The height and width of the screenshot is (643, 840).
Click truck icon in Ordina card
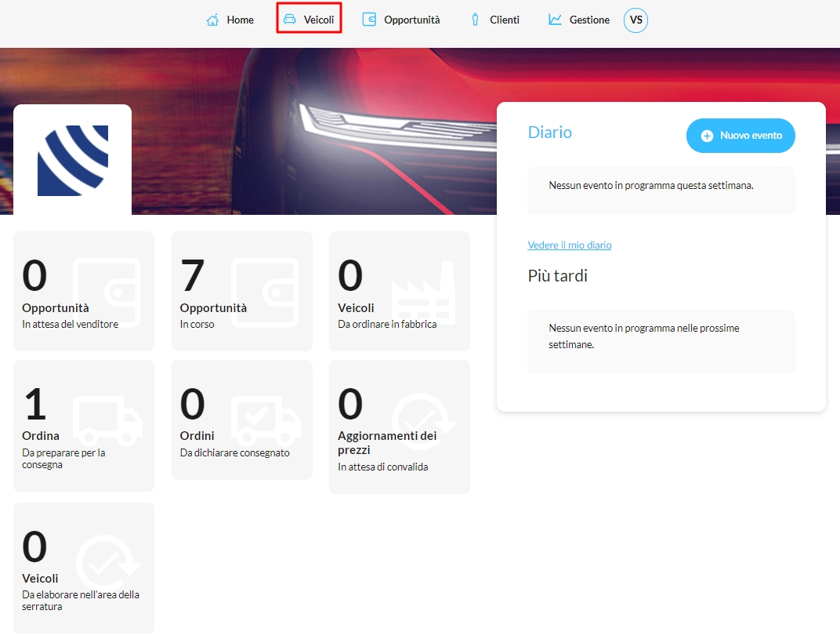107,422
